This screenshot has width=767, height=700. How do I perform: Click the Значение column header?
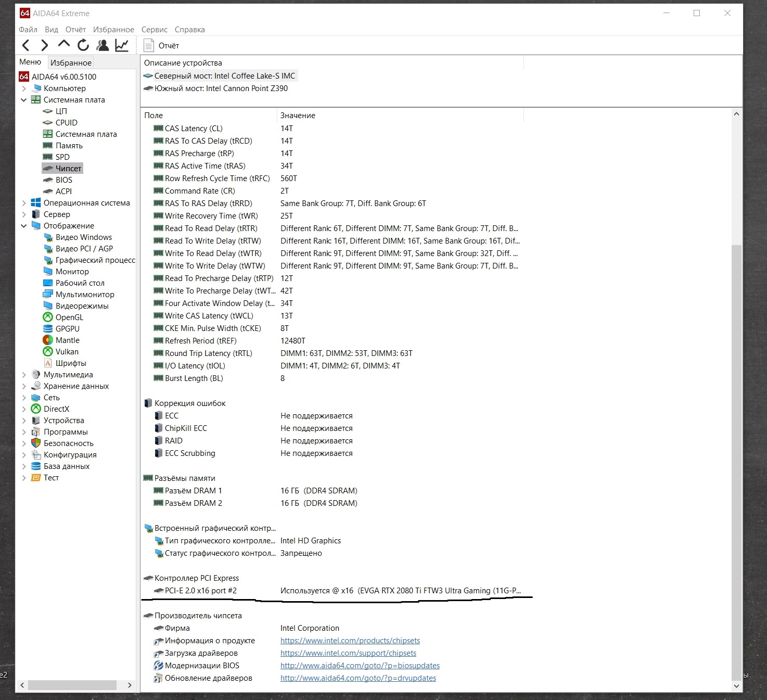[400, 116]
